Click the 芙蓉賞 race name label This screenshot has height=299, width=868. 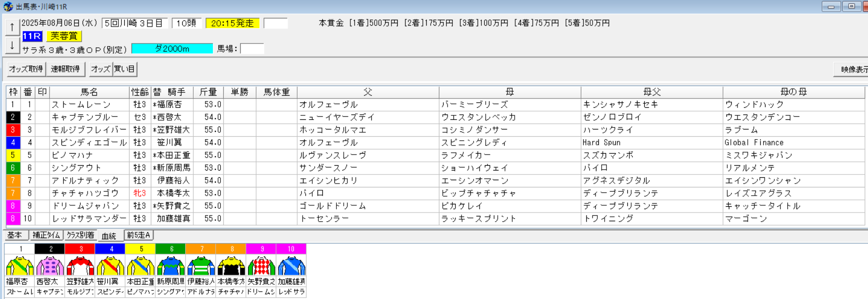[x=64, y=36]
